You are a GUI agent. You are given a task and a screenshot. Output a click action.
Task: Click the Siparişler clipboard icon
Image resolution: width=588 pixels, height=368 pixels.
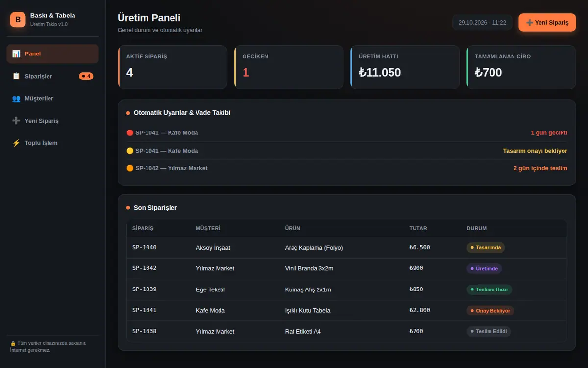16,76
